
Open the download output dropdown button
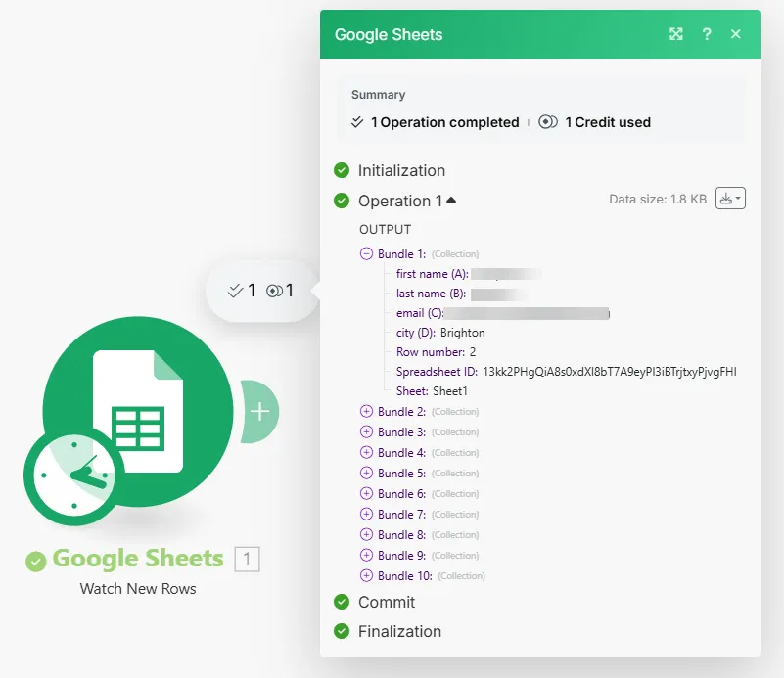point(730,199)
